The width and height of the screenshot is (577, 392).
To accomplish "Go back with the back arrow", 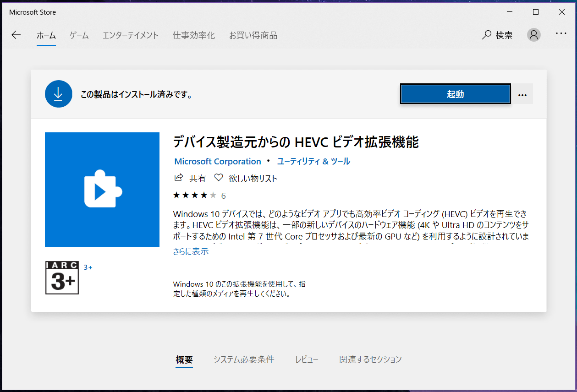I will click(x=16, y=35).
